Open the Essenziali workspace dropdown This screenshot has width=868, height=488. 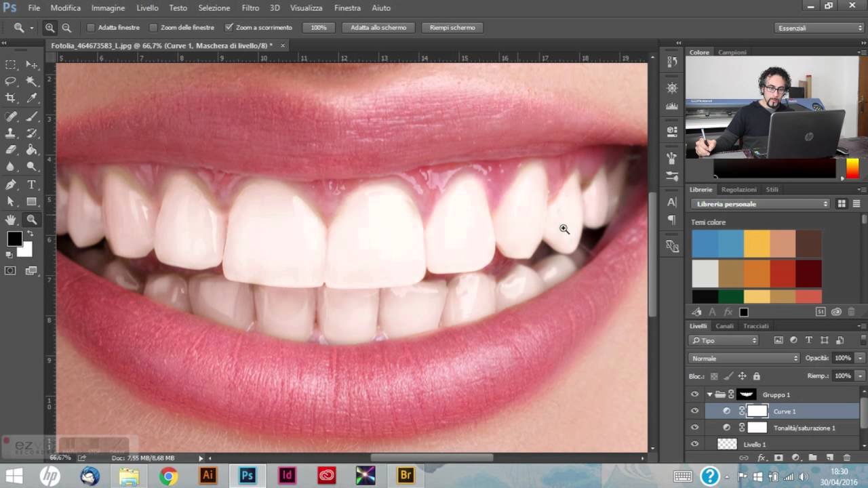pyautogui.click(x=820, y=28)
